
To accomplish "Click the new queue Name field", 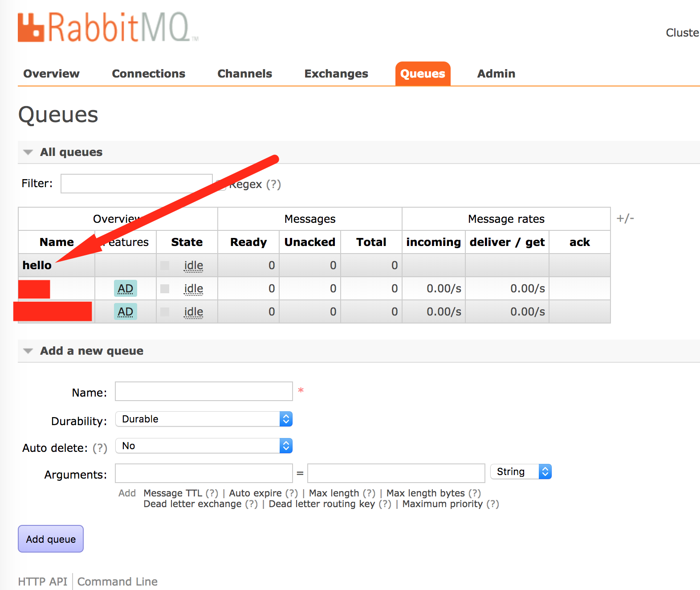I will click(203, 392).
